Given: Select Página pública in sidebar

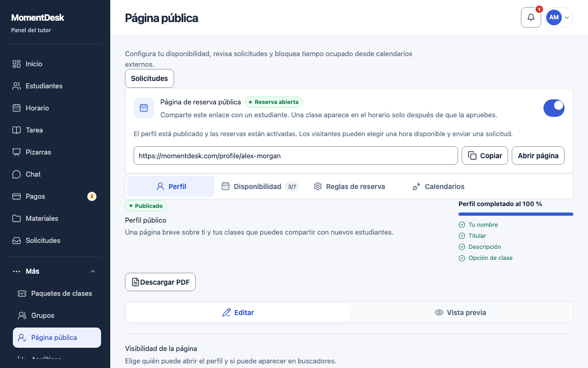Looking at the screenshot, I should [57, 338].
